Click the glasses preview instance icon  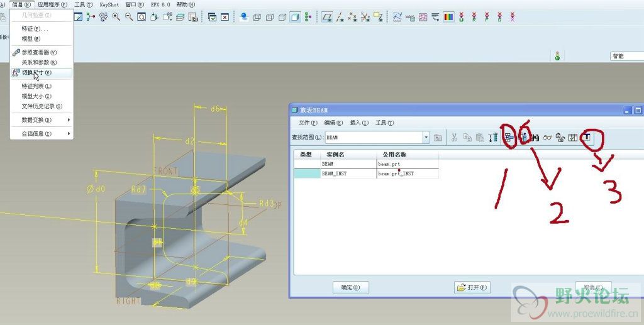(548, 138)
